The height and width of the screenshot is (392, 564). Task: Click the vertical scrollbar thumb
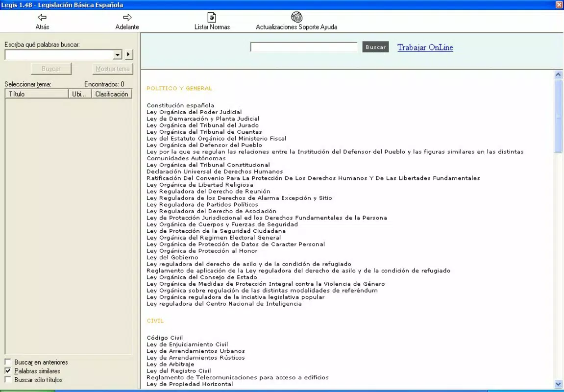tap(558, 116)
